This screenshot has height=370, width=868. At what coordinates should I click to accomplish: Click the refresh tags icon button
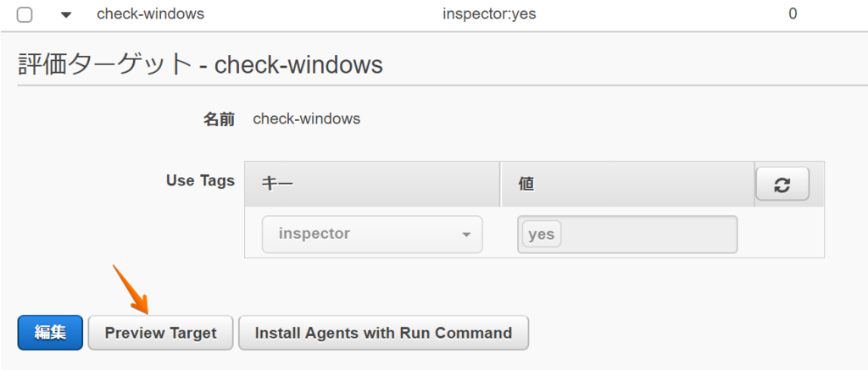pos(782,185)
